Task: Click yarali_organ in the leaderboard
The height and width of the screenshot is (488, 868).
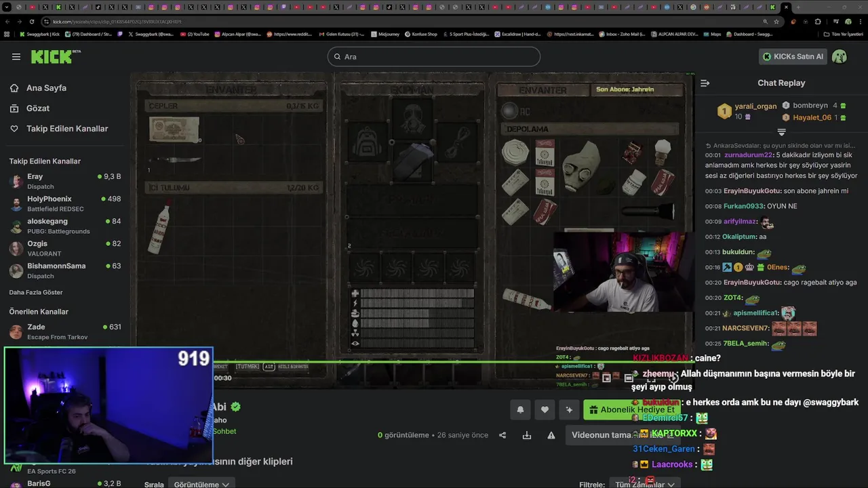Action: (x=755, y=106)
